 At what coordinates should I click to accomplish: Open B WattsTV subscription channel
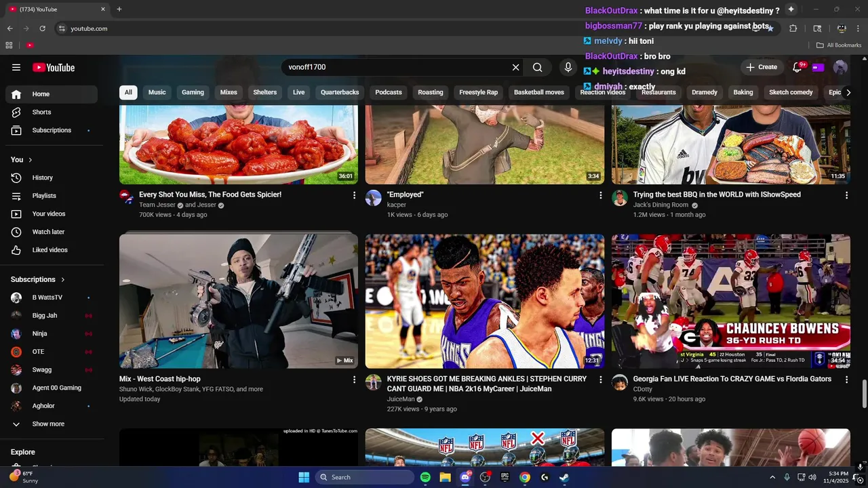(x=52, y=298)
